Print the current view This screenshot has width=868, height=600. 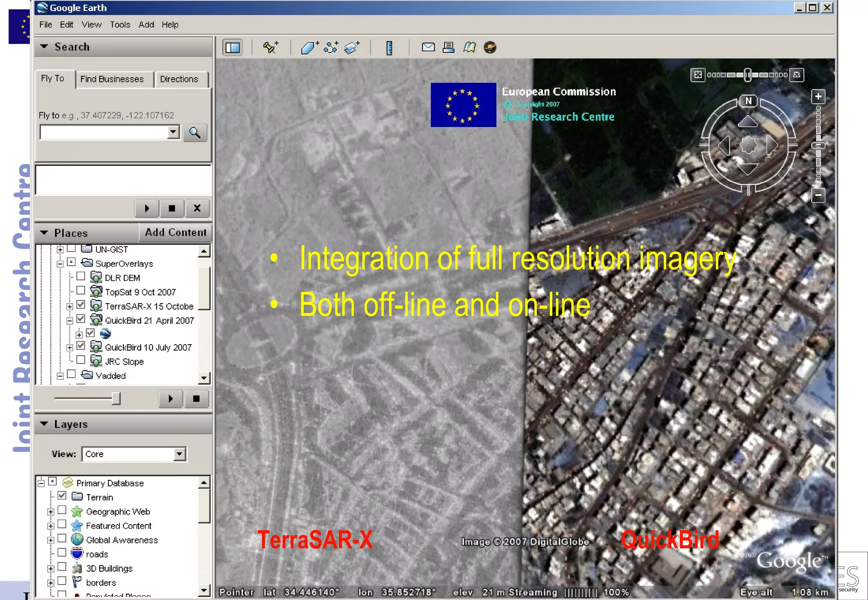[448, 47]
